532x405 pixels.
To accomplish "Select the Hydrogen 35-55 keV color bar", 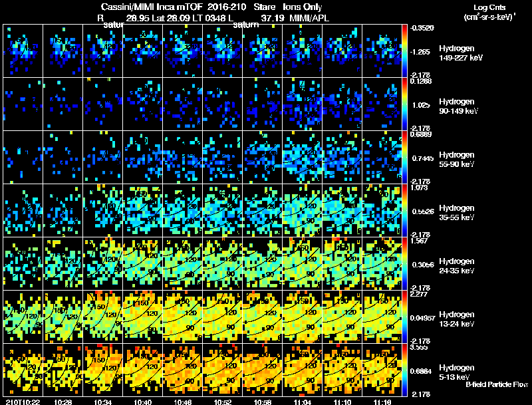I will [x=404, y=211].
